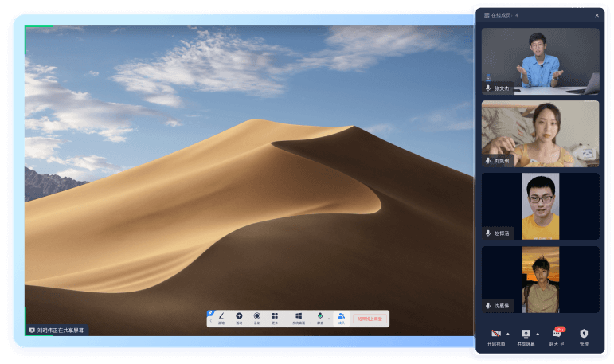Open the 成员 members icon in toolbar
The height and width of the screenshot is (364, 614).
[341, 317]
